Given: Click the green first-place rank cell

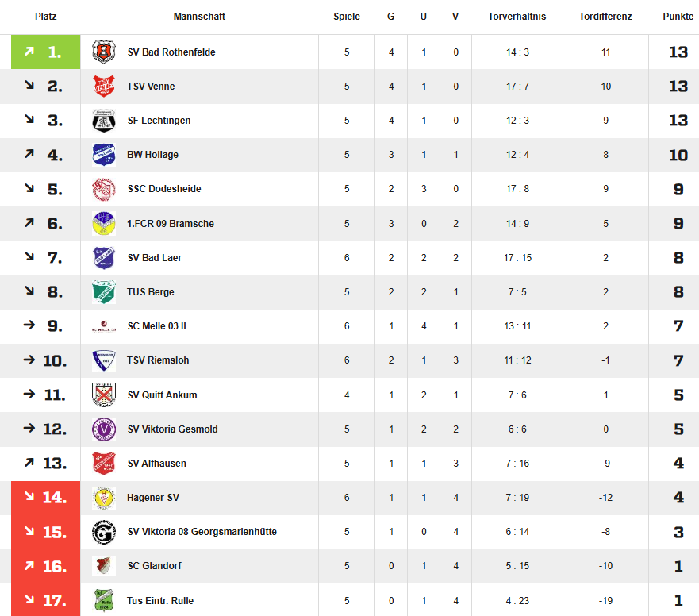Looking at the screenshot, I should 45,52.
